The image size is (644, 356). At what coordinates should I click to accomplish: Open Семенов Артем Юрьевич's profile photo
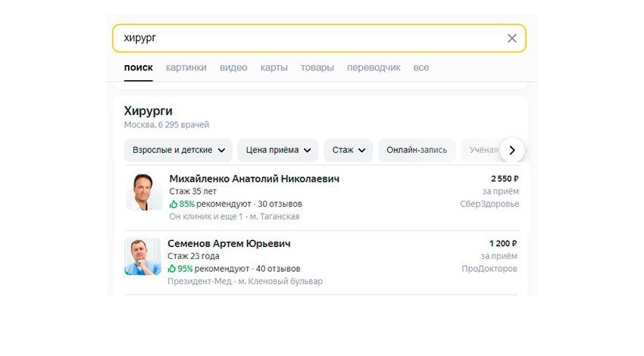coord(142,257)
